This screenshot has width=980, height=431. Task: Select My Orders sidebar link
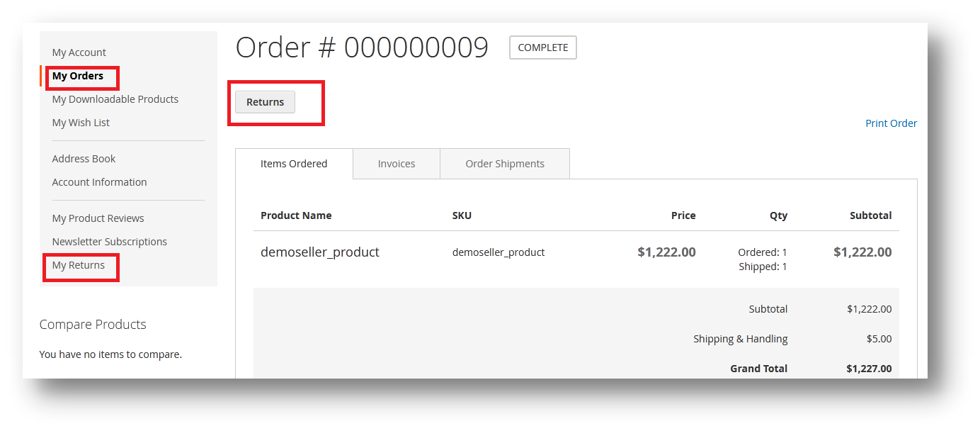(x=78, y=76)
